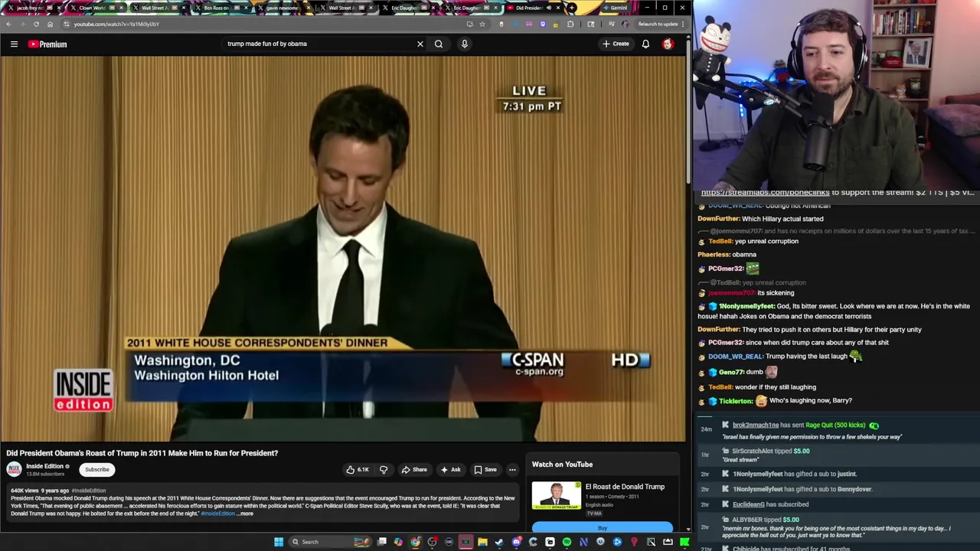Viewport: 980px width, 551px height.
Task: Open YouTube notifications bell
Action: [645, 44]
